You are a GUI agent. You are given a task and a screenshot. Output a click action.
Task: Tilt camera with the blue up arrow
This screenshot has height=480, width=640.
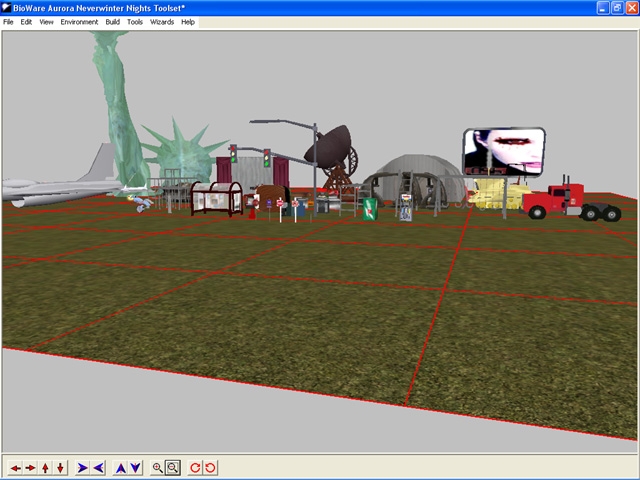click(x=121, y=467)
